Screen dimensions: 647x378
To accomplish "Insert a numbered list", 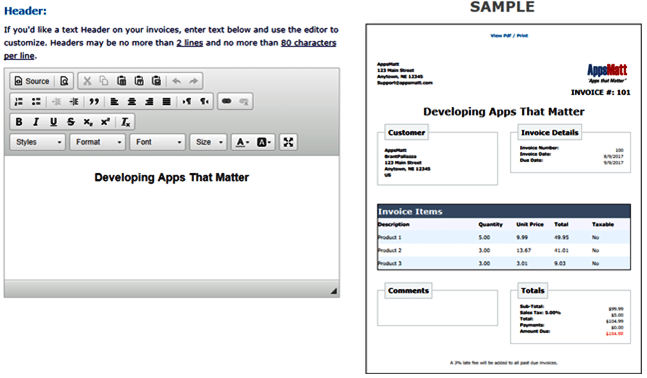I will pos(19,101).
